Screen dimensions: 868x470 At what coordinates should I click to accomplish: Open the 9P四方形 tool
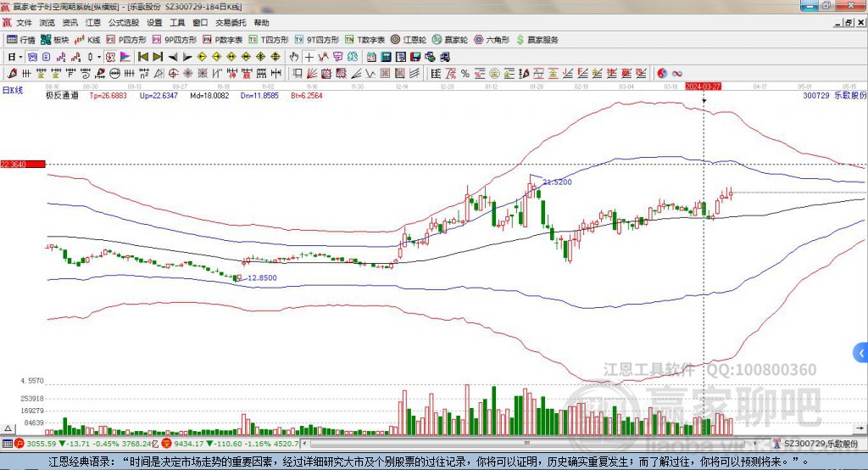[175, 40]
